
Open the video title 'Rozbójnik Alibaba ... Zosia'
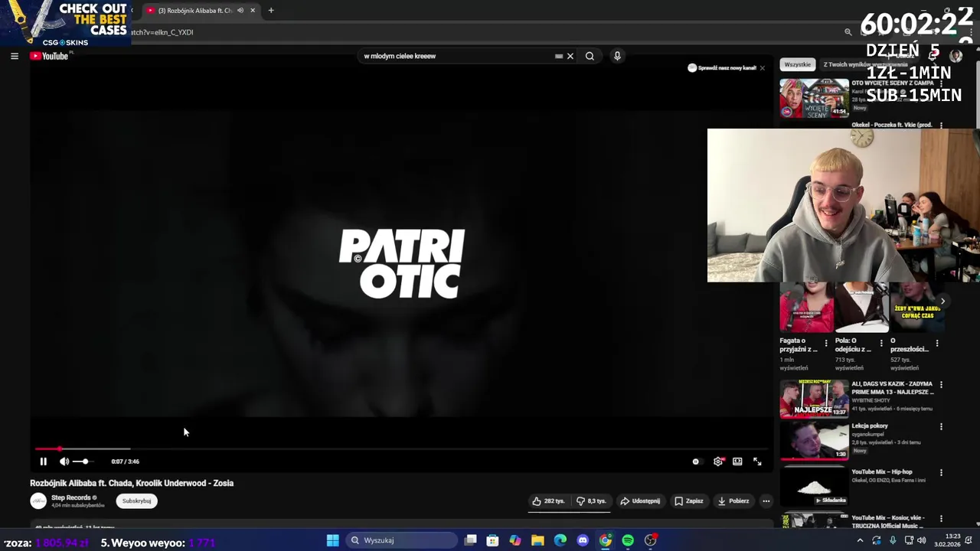(132, 483)
